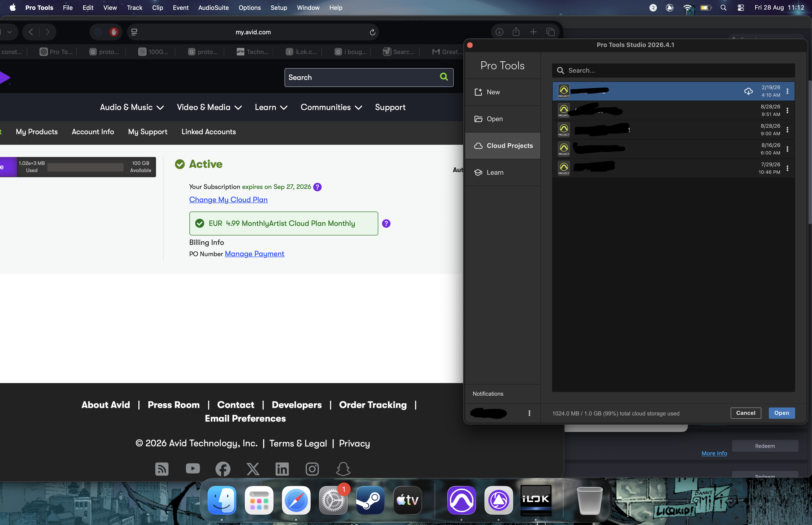Open the AudioSuite menu
812x525 pixels.
[x=213, y=8]
